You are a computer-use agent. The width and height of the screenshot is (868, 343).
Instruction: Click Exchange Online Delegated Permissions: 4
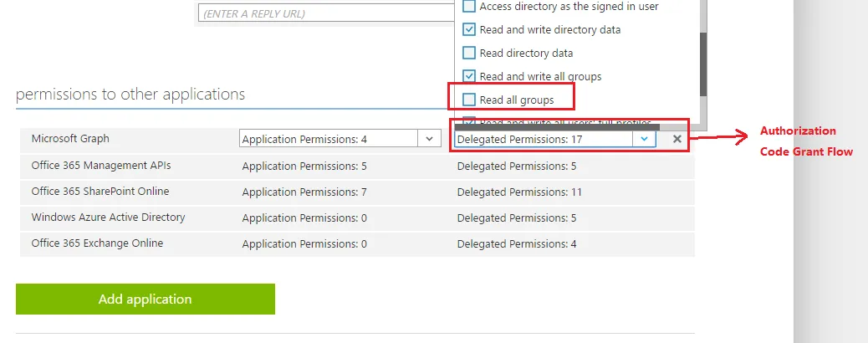(516, 244)
